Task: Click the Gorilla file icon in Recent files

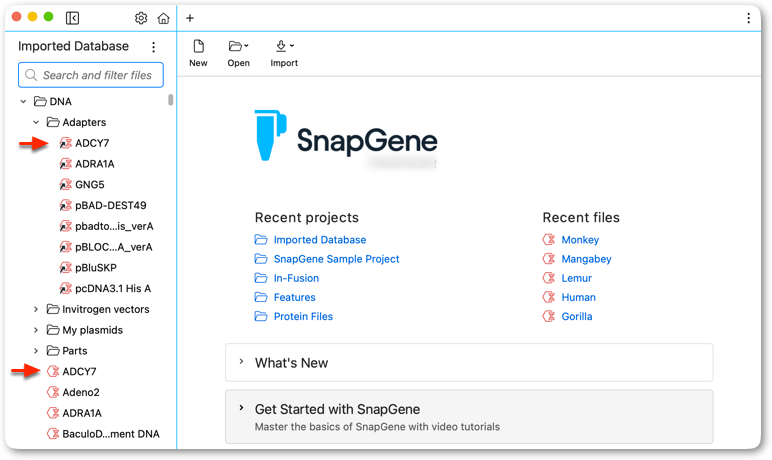Action: (548, 316)
